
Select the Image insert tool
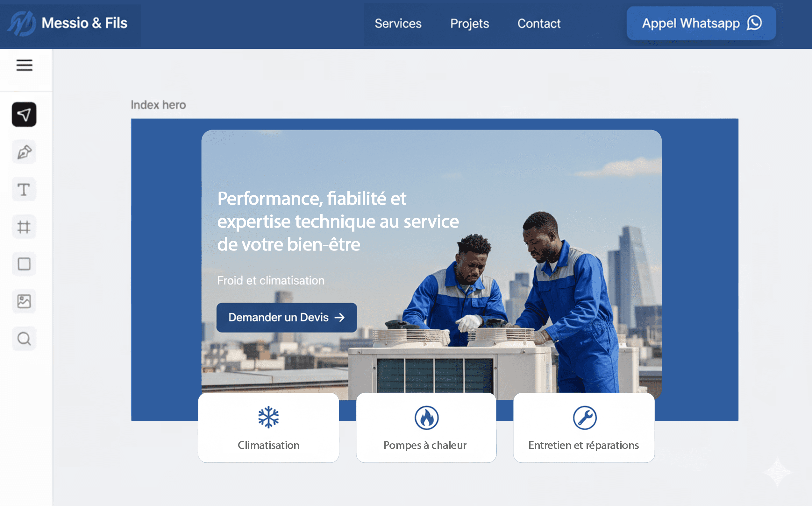24,301
